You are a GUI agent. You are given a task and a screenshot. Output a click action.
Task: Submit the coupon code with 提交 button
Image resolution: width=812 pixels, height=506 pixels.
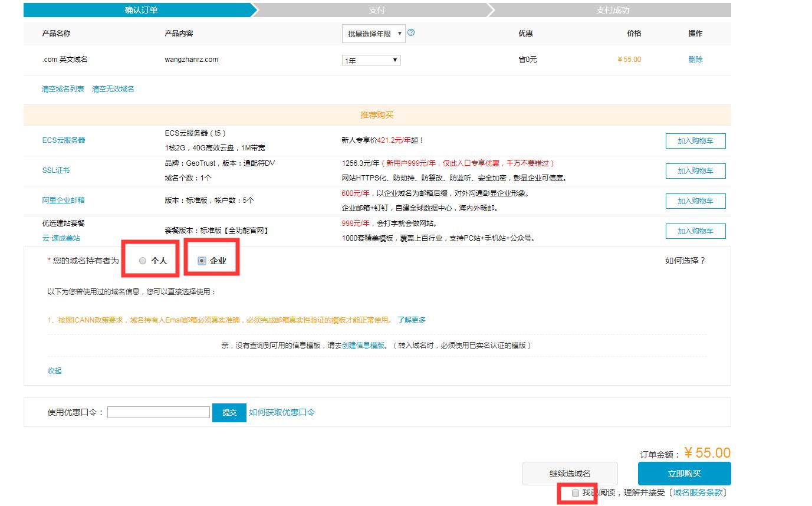coord(229,412)
